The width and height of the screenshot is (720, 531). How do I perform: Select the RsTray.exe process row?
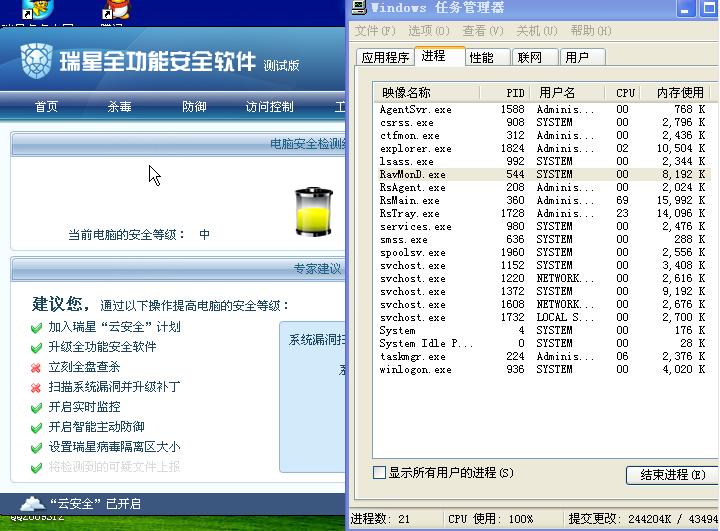(x=542, y=214)
